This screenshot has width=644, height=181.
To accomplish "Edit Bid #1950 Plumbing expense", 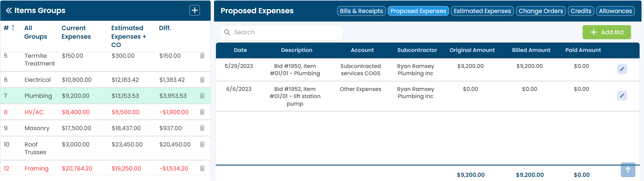I will tap(622, 69).
